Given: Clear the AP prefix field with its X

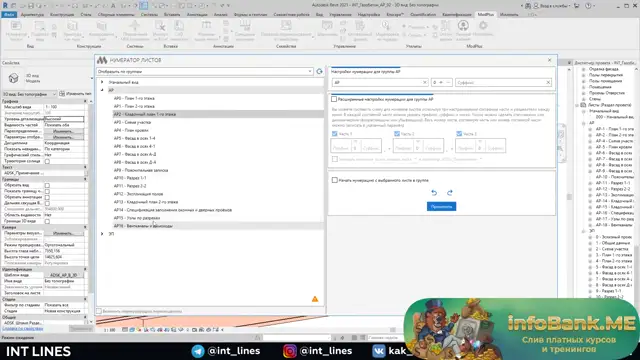Looking at the screenshot, I should click(424, 82).
